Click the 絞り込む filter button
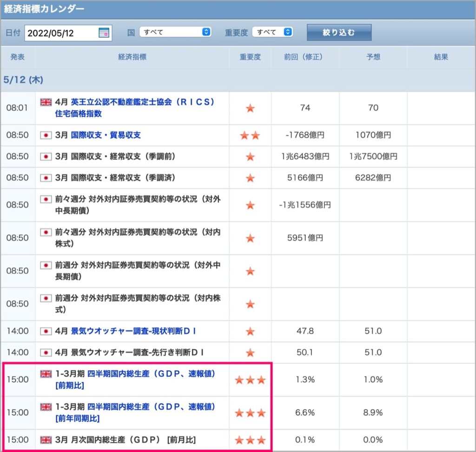The image size is (476, 452). (339, 33)
